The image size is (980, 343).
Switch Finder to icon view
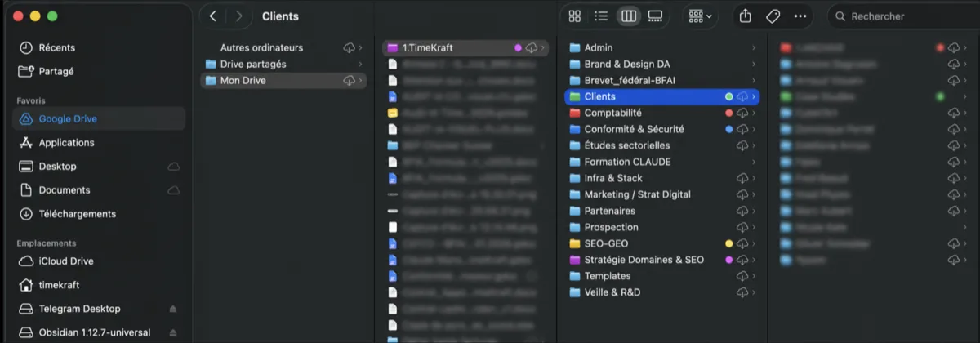pyautogui.click(x=574, y=16)
